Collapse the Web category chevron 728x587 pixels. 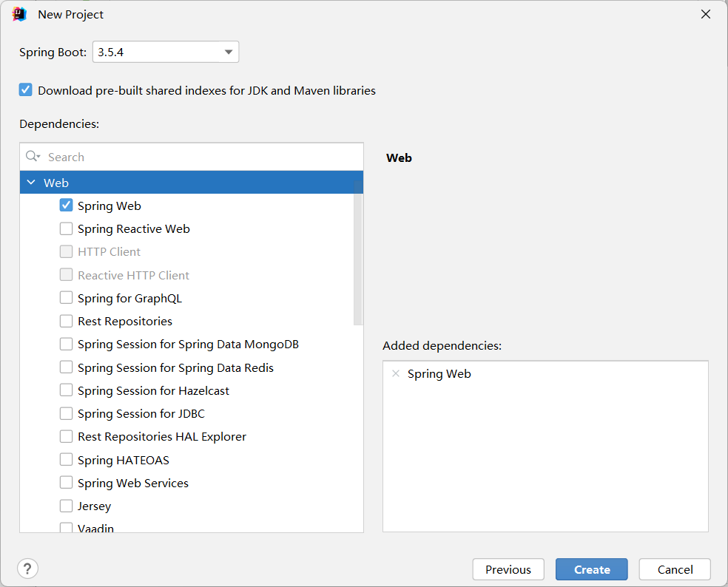coord(31,183)
